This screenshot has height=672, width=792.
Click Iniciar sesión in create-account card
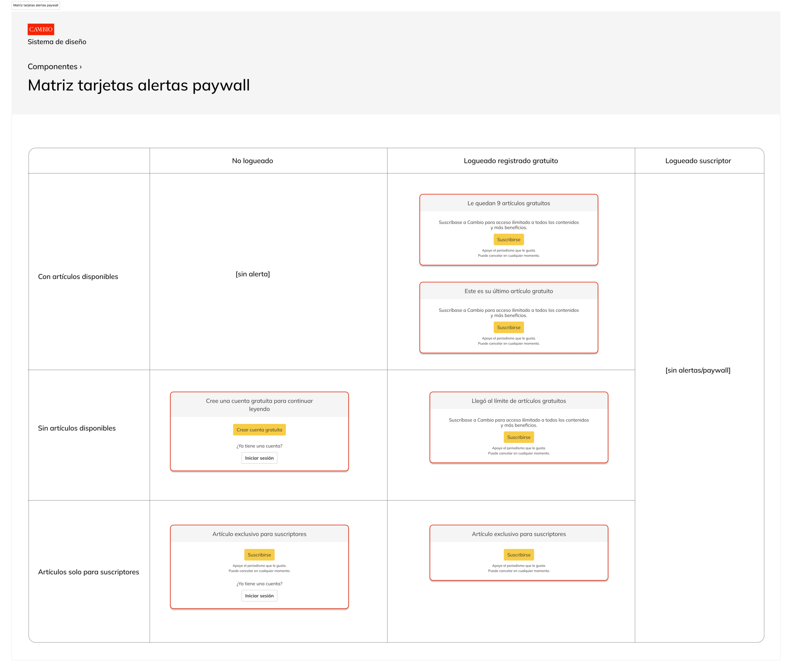(259, 458)
